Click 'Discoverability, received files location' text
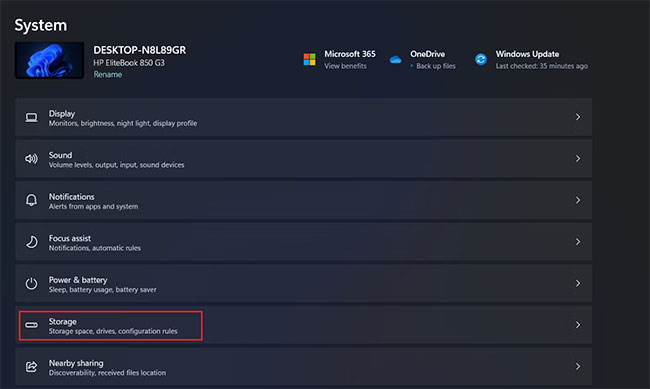The image size is (650, 389). [107, 372]
